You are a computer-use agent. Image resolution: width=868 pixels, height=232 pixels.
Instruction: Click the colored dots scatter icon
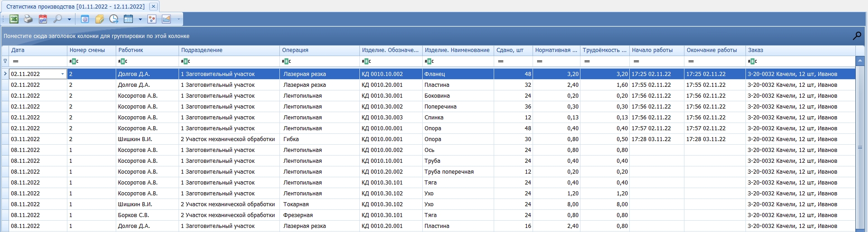pos(152,19)
